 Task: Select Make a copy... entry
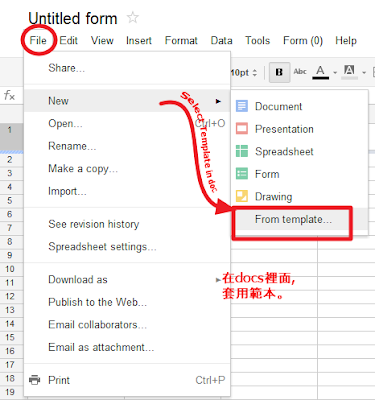pyautogui.click(x=127, y=169)
